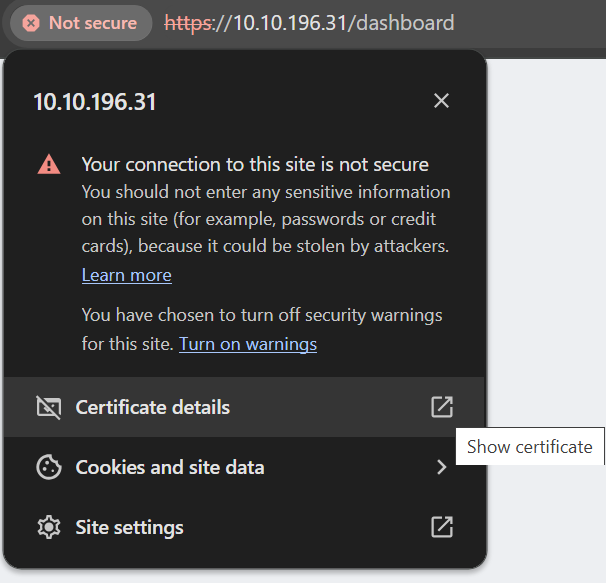The height and width of the screenshot is (583, 606).
Task: Click external link icon beside Site settings
Action: click(x=442, y=527)
